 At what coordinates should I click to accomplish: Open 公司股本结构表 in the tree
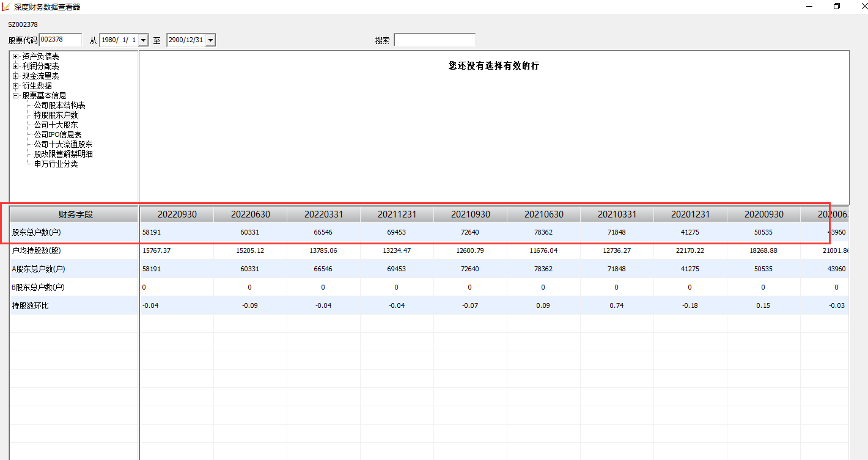[x=60, y=105]
